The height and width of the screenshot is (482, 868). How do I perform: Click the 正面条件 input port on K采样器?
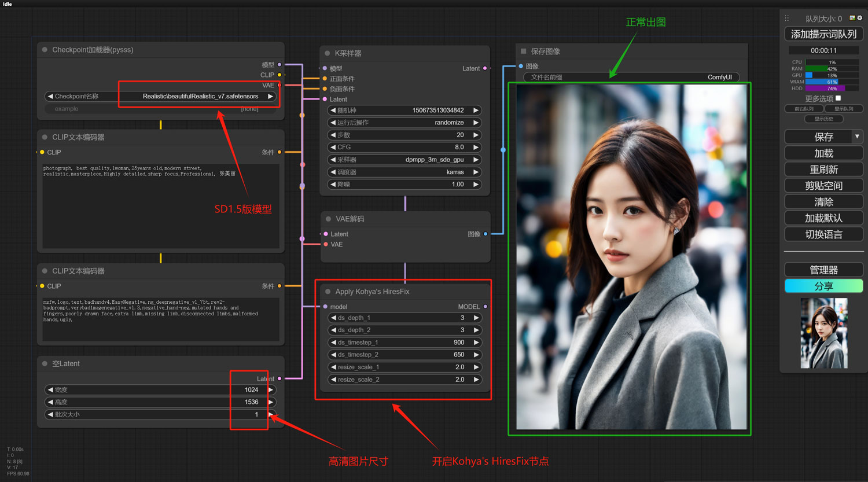click(x=325, y=79)
